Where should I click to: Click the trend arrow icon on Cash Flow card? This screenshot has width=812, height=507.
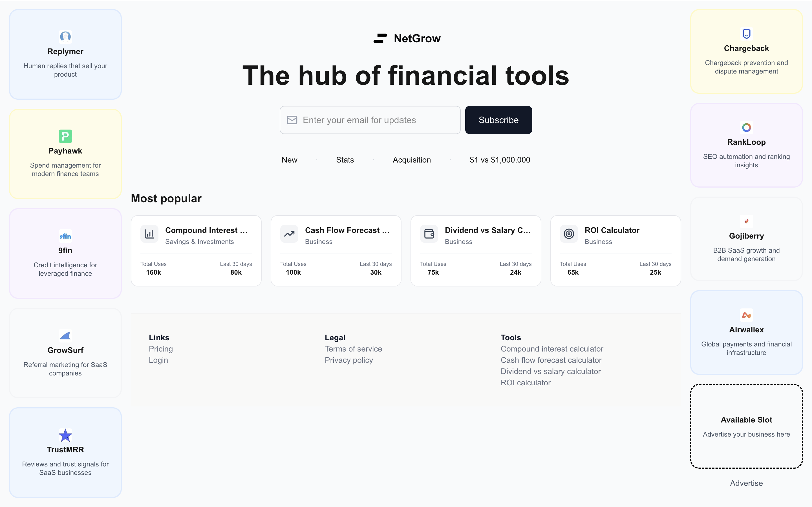[x=289, y=234]
